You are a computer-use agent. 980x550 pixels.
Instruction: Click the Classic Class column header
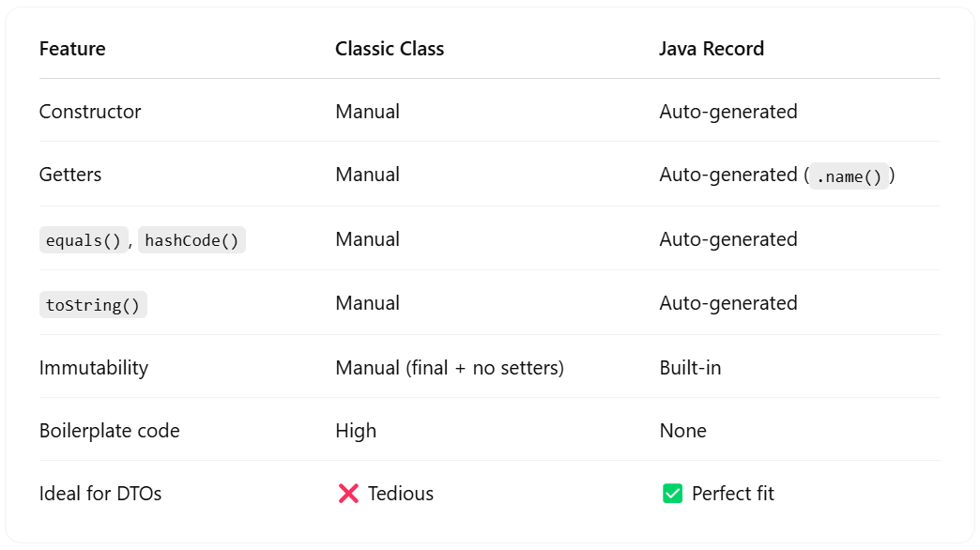pos(390,49)
